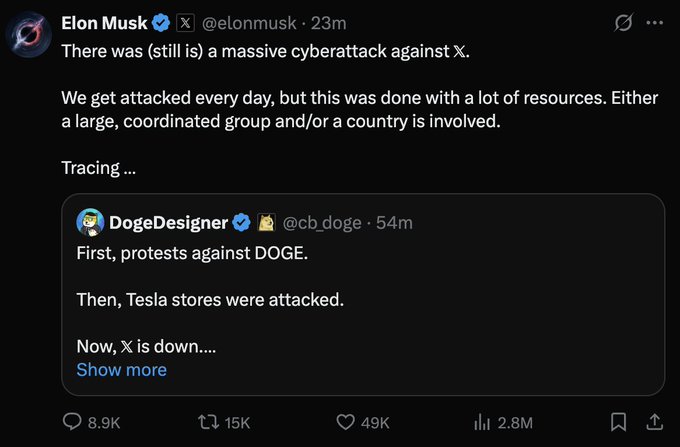Click the DogeDesigner display name

click(167, 222)
